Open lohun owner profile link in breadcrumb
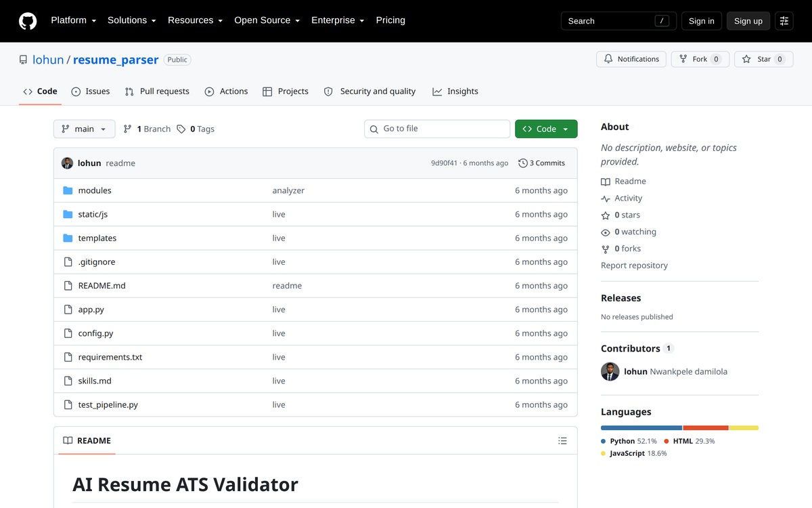This screenshot has width=812, height=508. 48,60
